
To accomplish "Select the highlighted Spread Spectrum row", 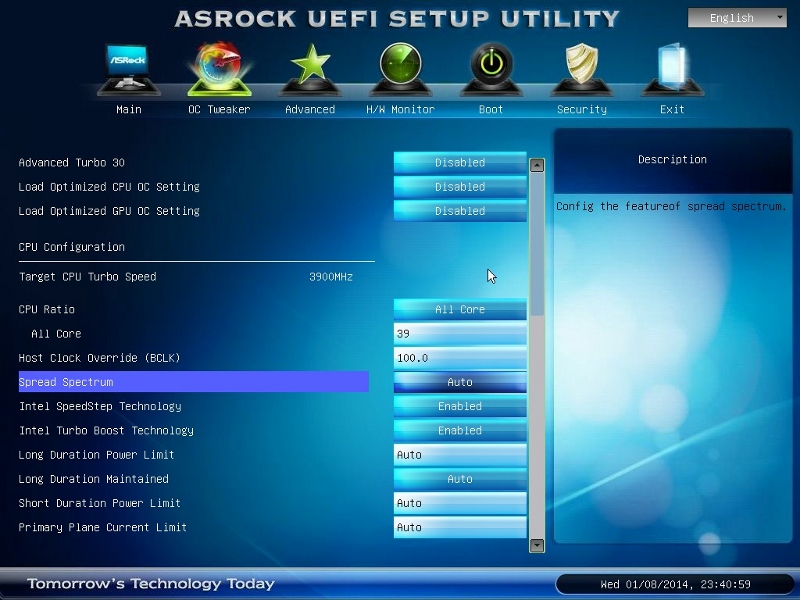I will click(193, 382).
